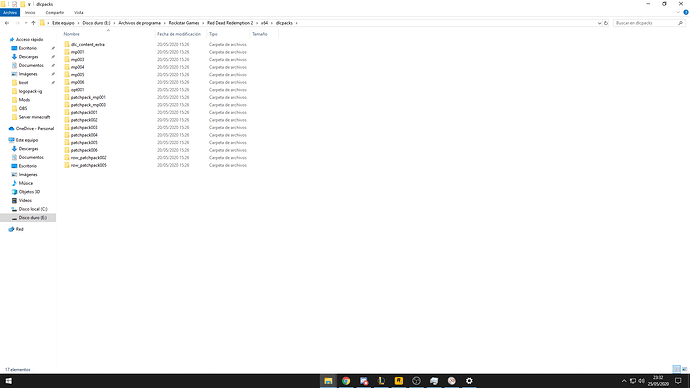Open the Settings gear in the taskbar

pos(469,381)
